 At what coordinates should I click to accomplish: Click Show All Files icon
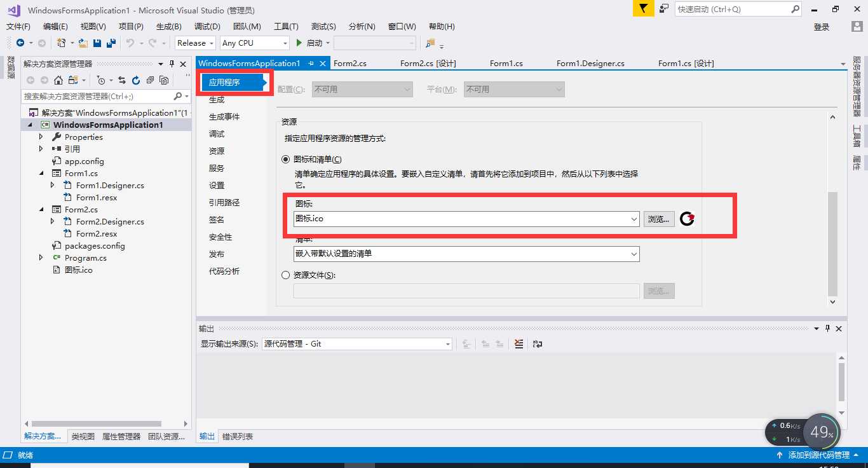(164, 80)
